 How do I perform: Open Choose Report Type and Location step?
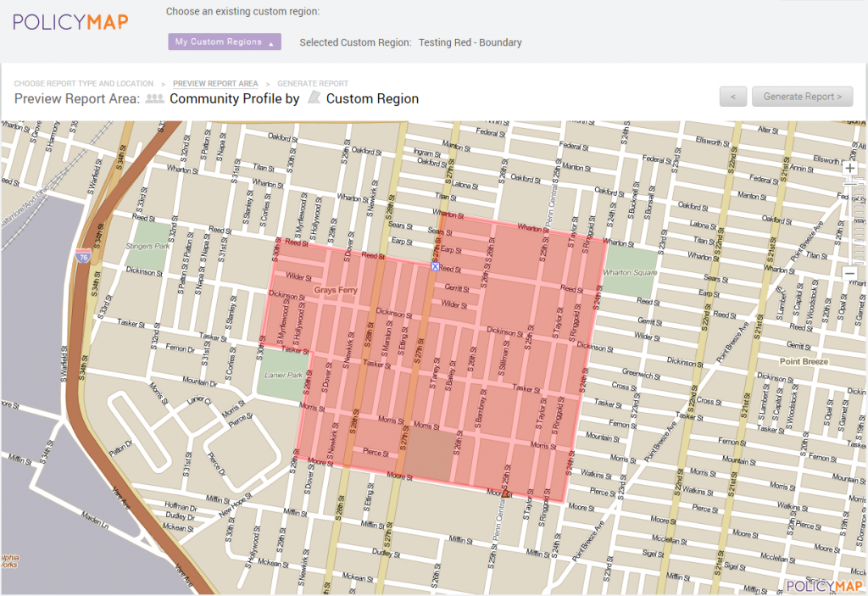[x=84, y=84]
